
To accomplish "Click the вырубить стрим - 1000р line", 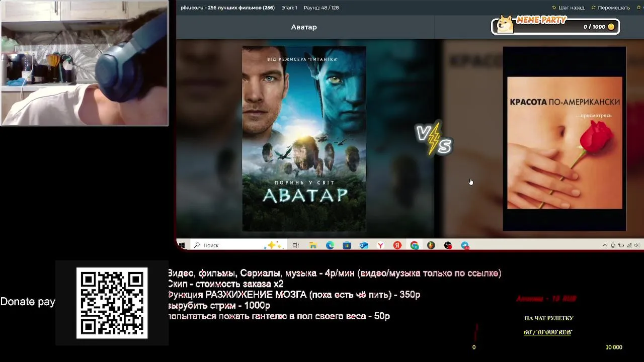I will [x=219, y=306].
